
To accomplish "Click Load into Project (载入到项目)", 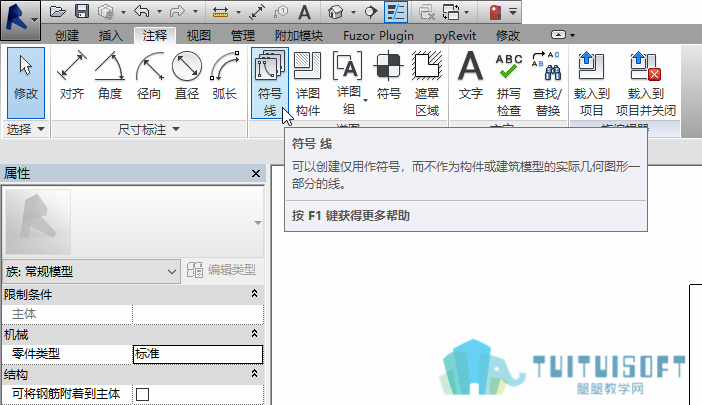I will pos(591,84).
